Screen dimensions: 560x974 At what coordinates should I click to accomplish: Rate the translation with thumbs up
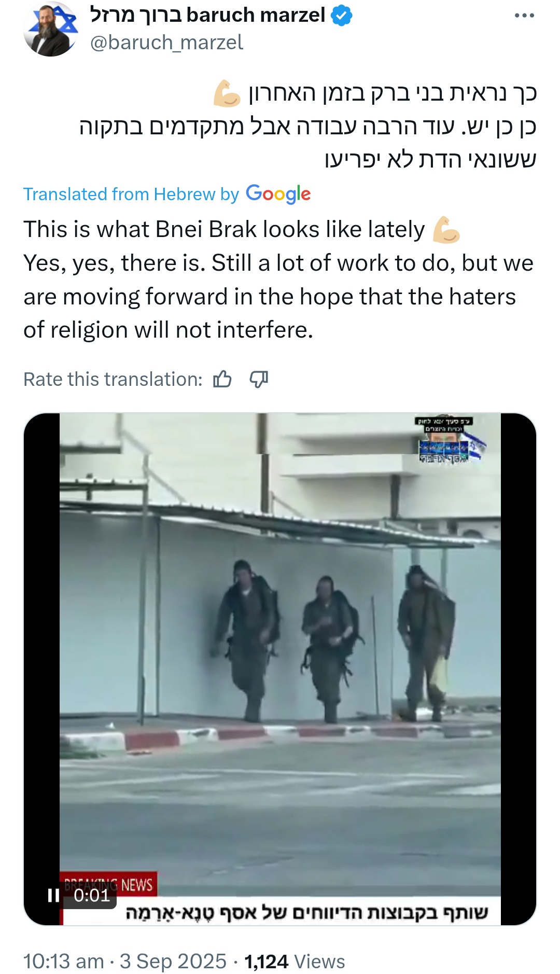pyautogui.click(x=222, y=379)
